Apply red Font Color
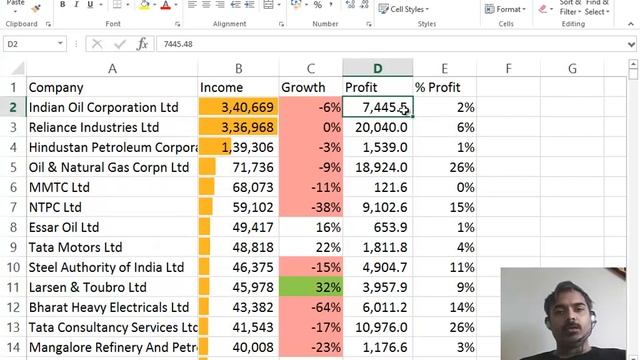 click(x=166, y=4)
